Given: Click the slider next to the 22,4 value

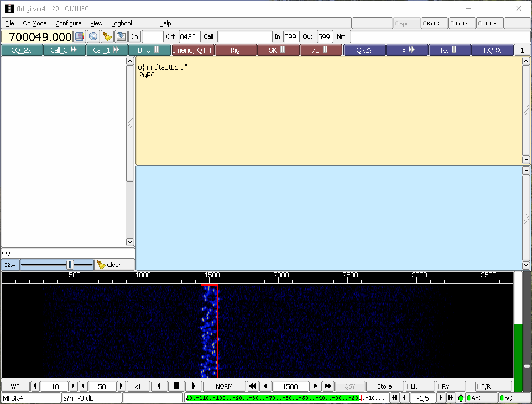Looking at the screenshot, I should click(70, 265).
